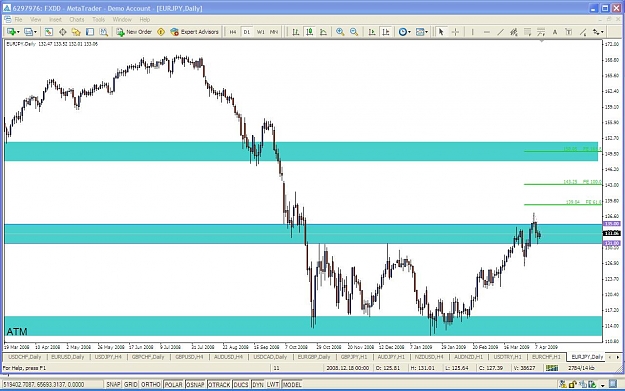Toggle ORTHO mode in AutoCAD status bar
Screen dimensions: 625x391
click(x=151, y=385)
